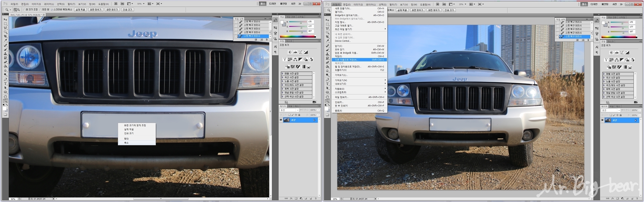This screenshot has width=644, height=202.
Task: Switch to 사진 workspace in right window
Action: tap(614, 4)
